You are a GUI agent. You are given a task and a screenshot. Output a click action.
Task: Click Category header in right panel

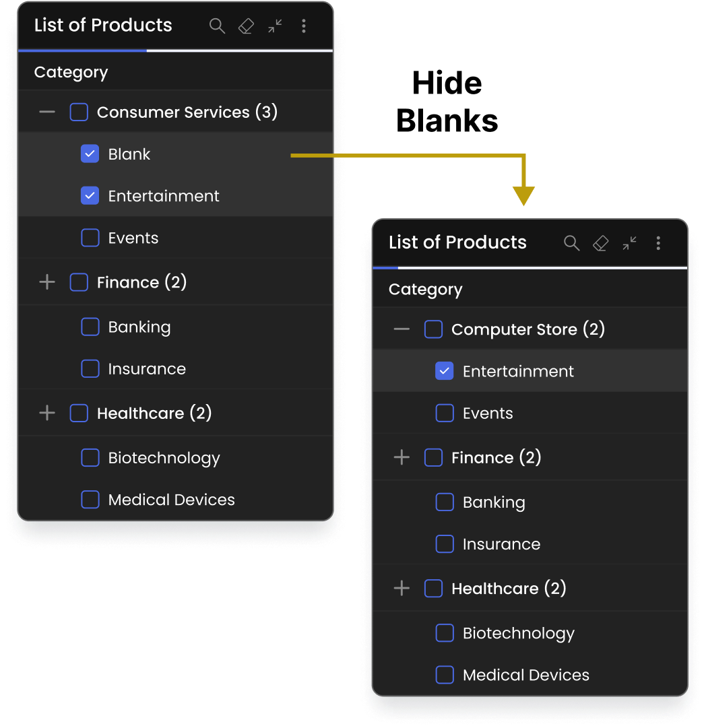point(425,290)
